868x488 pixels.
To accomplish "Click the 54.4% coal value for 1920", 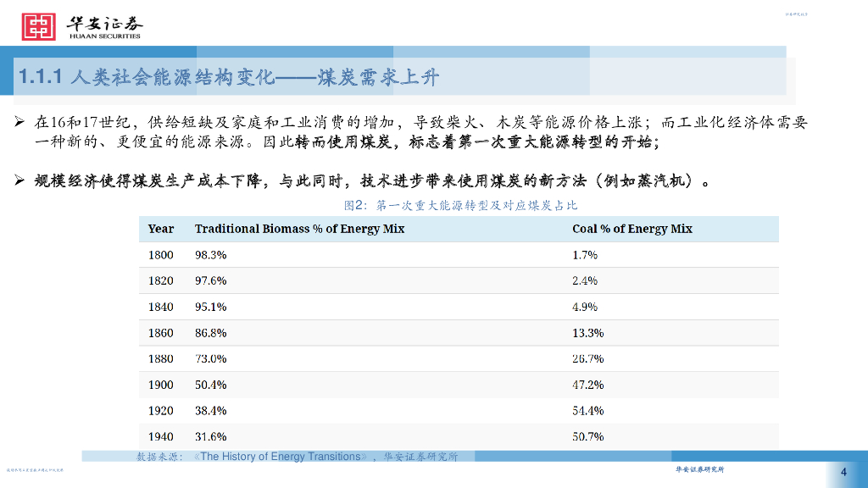I will click(587, 411).
